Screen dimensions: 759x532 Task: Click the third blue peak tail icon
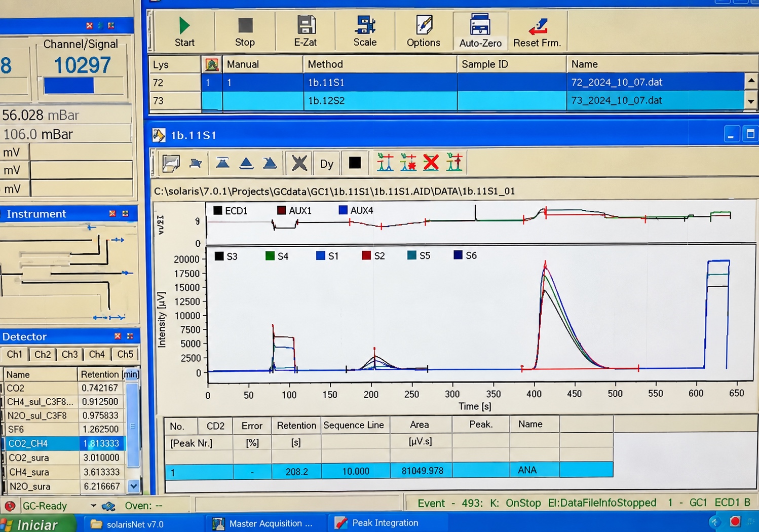pyautogui.click(x=270, y=163)
